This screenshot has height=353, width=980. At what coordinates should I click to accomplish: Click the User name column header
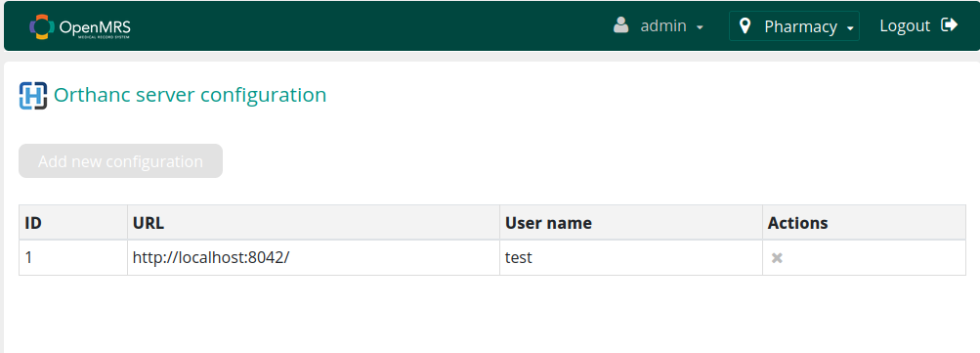coord(631,223)
